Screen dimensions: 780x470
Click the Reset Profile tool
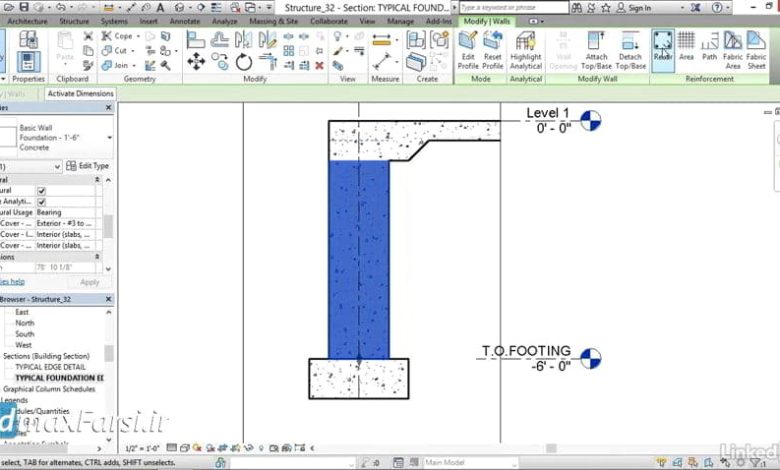point(492,50)
